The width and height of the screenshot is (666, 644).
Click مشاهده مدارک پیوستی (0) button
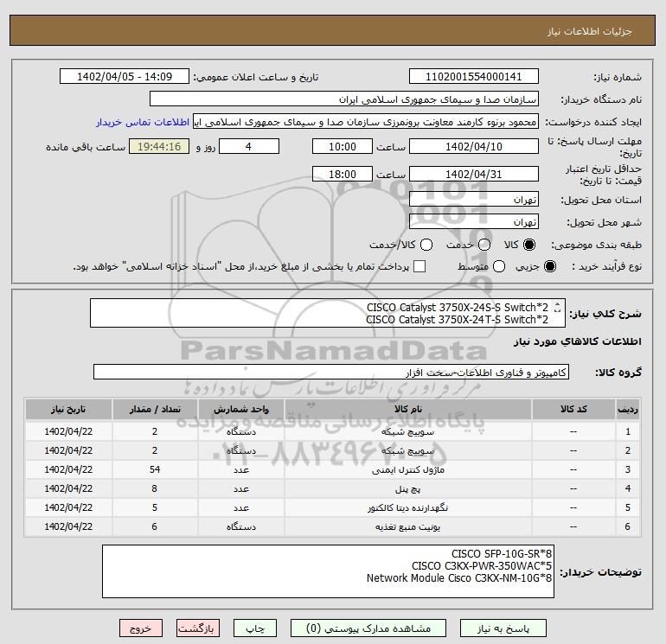[368, 628]
